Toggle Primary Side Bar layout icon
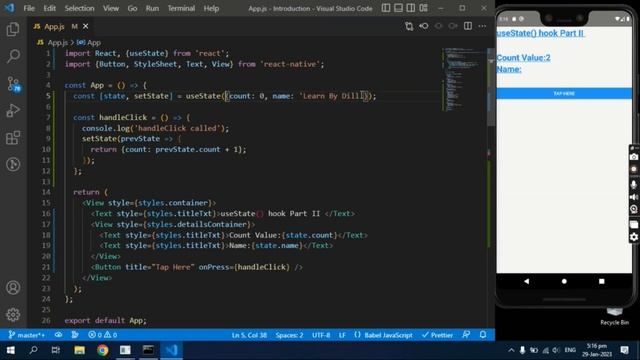The height and width of the screenshot is (360, 640). [x=386, y=8]
